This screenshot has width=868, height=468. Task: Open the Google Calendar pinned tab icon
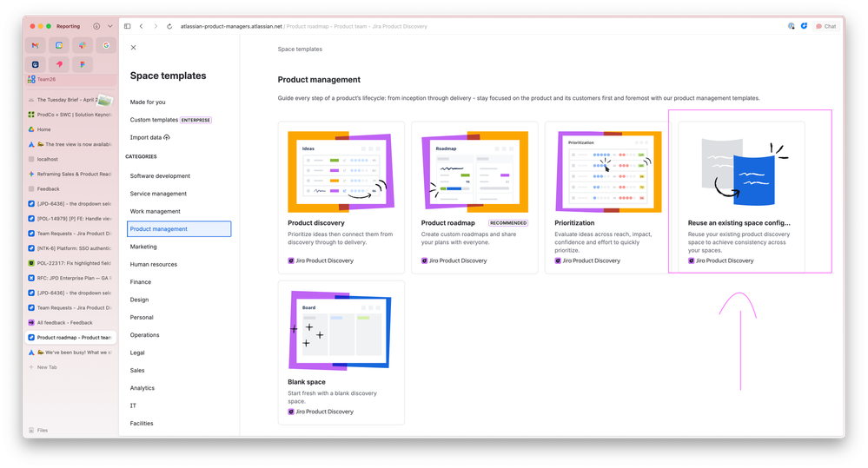[59, 45]
